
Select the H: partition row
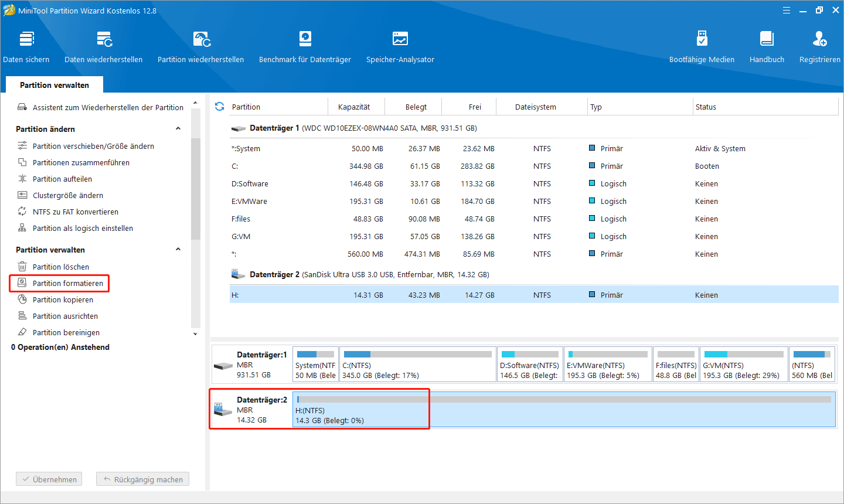(533, 295)
